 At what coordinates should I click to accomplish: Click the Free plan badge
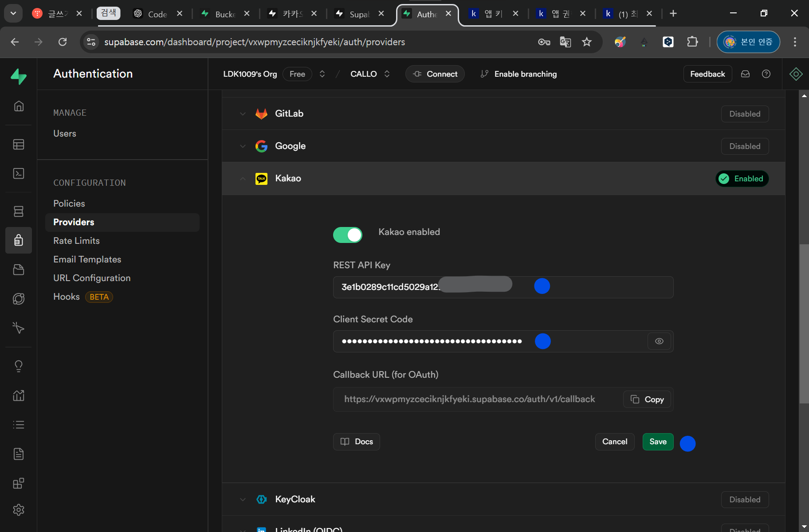[297, 74]
